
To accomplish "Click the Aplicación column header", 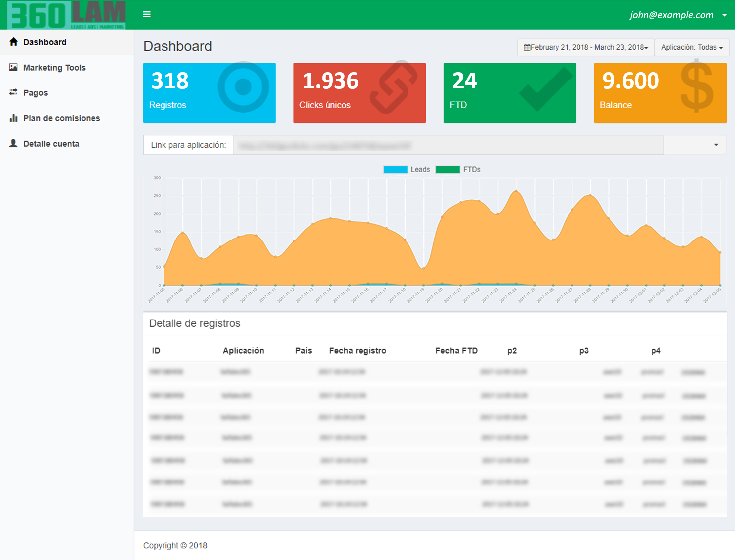I will pos(244,351).
